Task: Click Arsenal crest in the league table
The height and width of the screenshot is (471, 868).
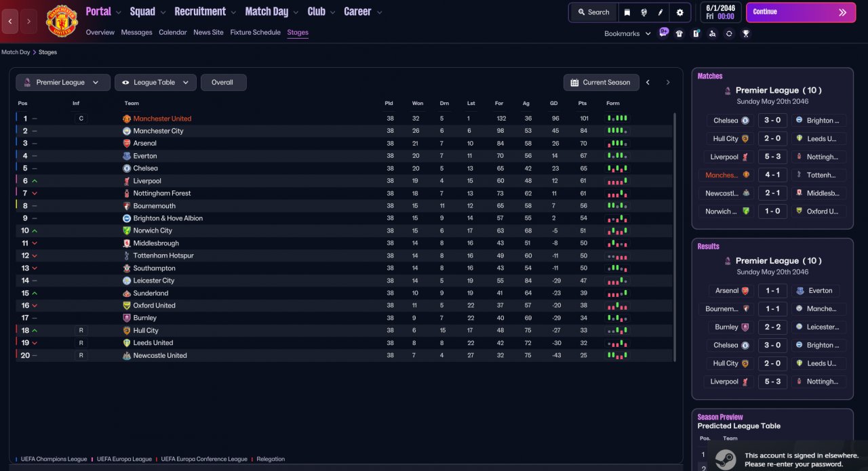Action: [x=126, y=144]
